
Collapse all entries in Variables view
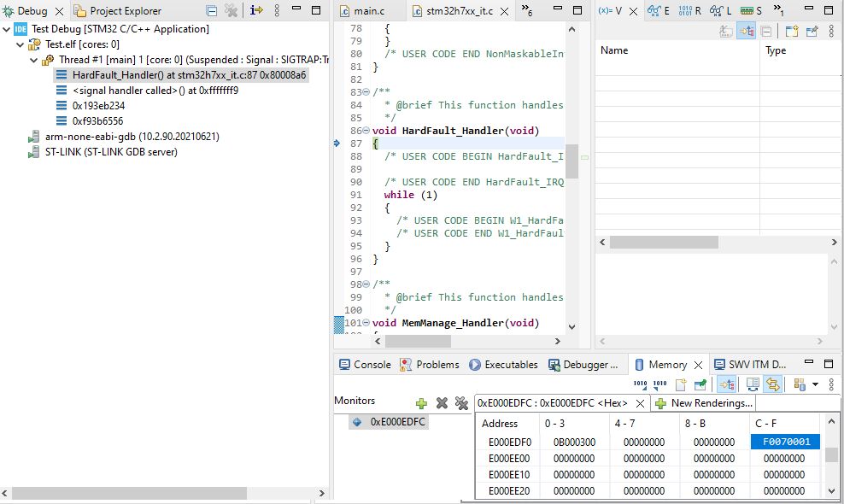(x=766, y=32)
